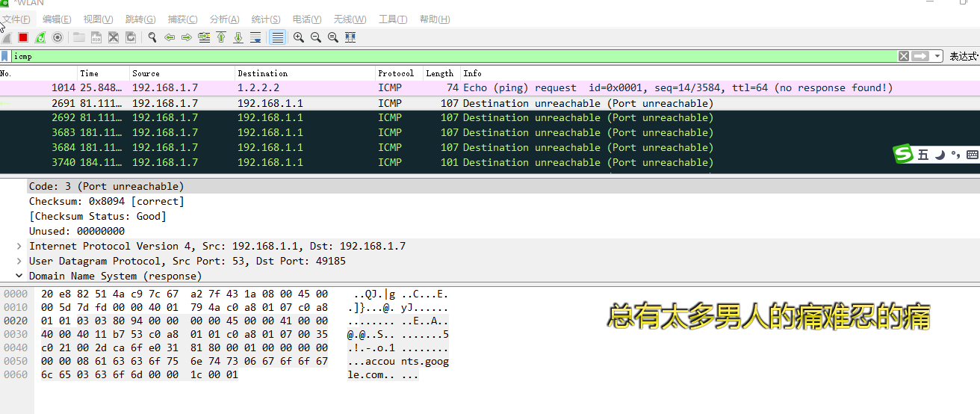Sort by the Length column header
This screenshot has width=980, height=414.
(x=442, y=73)
